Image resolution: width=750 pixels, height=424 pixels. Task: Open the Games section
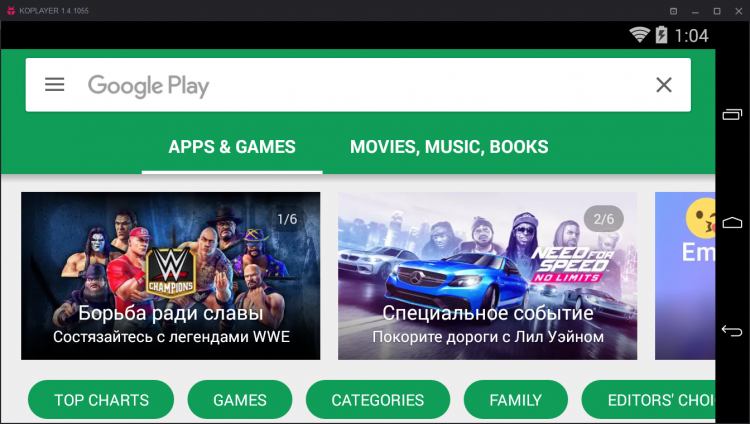tap(240, 400)
